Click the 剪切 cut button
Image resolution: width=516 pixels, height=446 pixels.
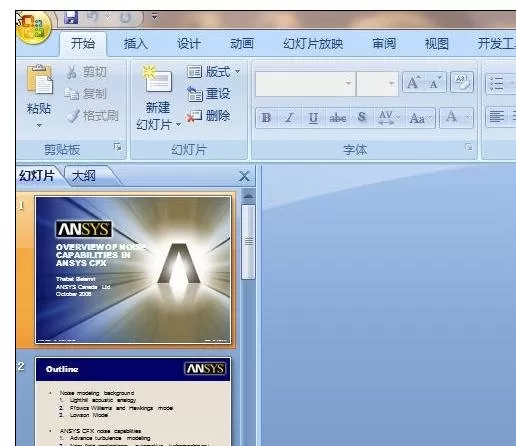[87, 72]
